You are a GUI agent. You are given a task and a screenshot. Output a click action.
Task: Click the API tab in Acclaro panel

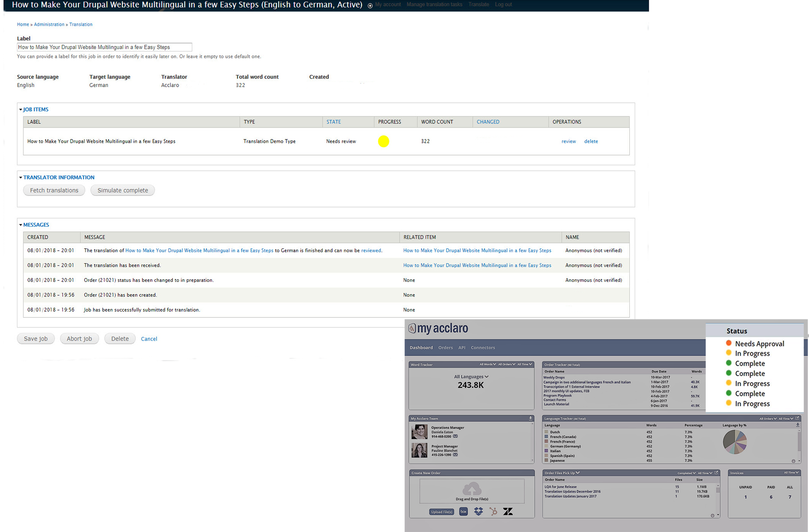point(463,347)
